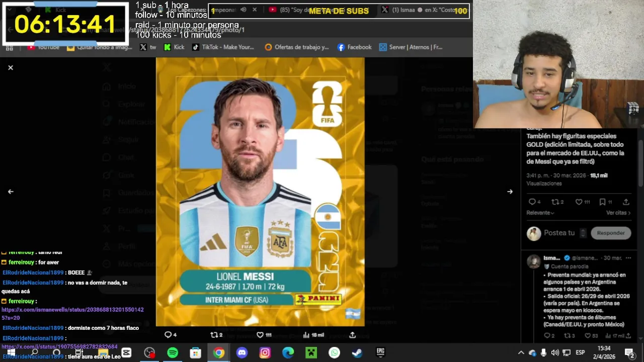This screenshot has width=644, height=362.
Task: Like the photo showing 111 likes
Action: pyautogui.click(x=260, y=335)
